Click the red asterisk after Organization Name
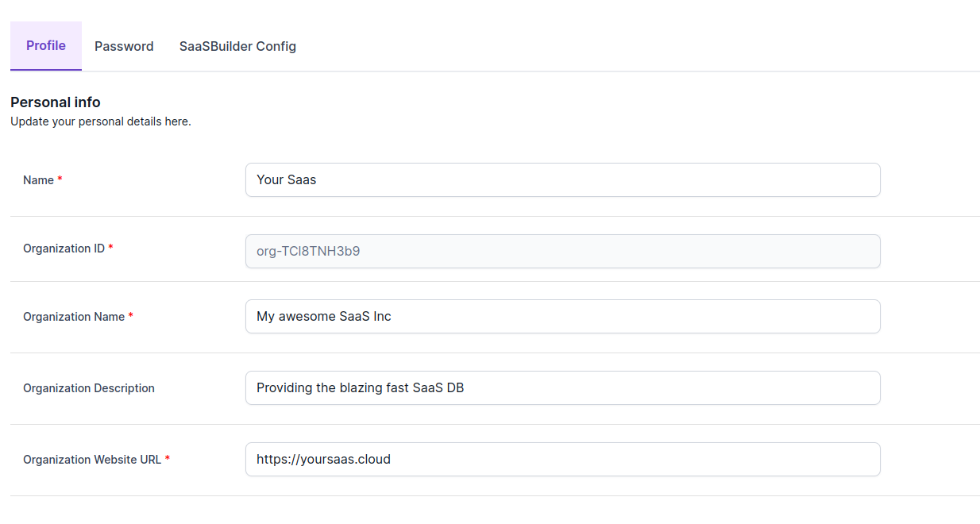 pyautogui.click(x=131, y=316)
